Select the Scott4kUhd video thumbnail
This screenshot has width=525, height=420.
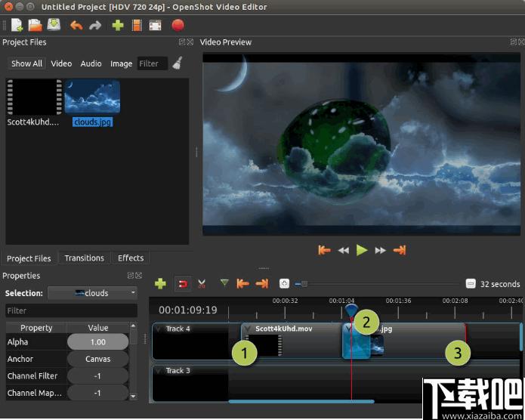pyautogui.click(x=34, y=97)
